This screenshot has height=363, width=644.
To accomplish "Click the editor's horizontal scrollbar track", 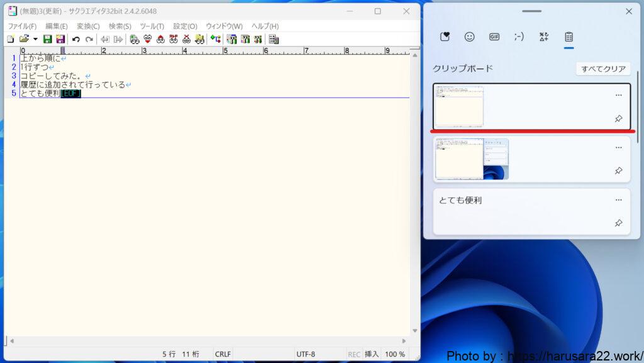I will [208, 340].
